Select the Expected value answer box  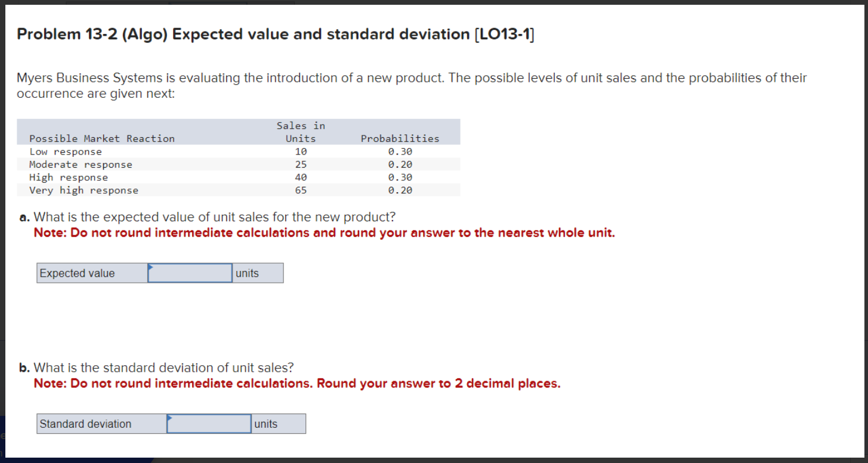tap(190, 273)
